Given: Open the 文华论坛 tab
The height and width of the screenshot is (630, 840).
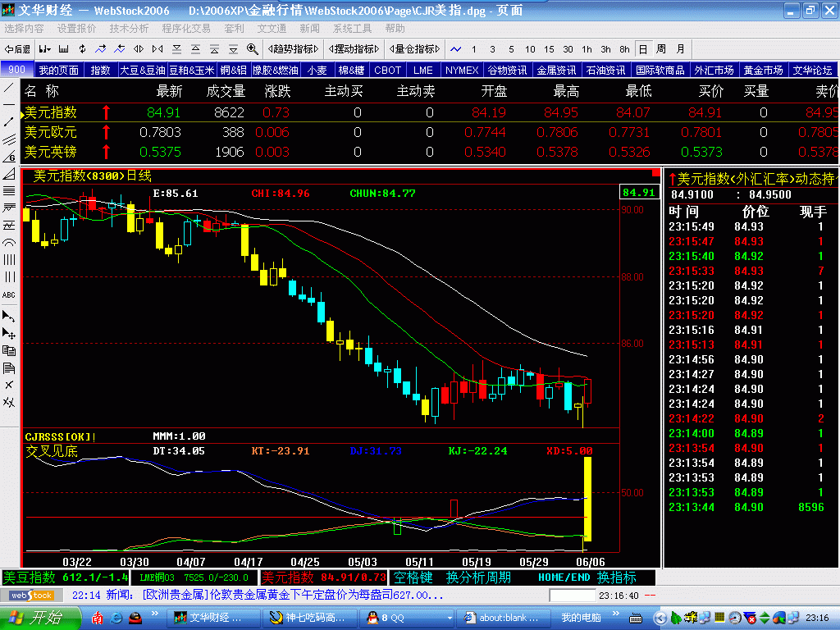Looking at the screenshot, I should click(x=812, y=71).
